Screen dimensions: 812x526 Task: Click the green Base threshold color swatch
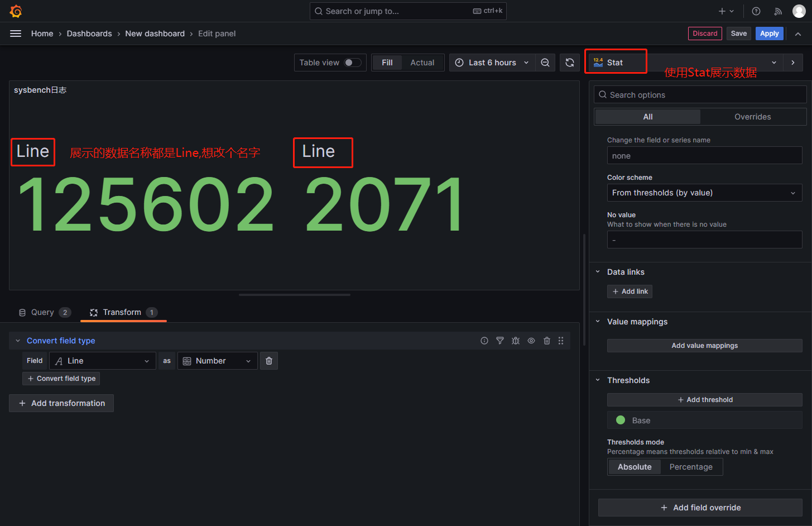pos(621,420)
